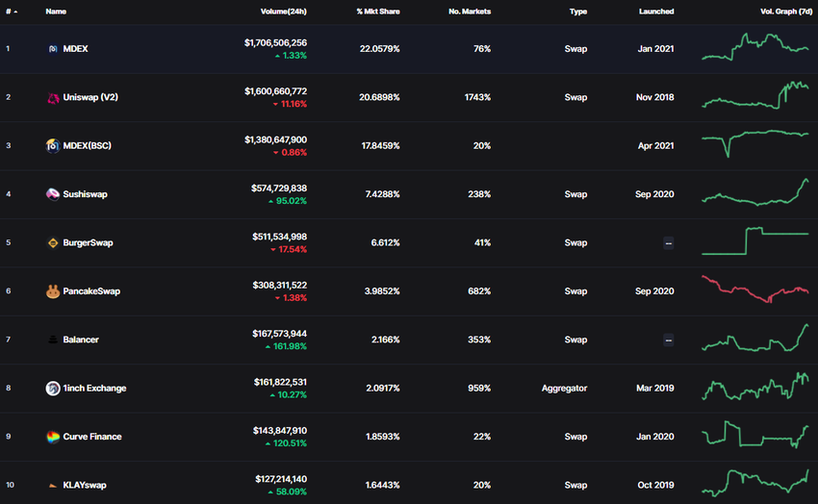Sort by Volume(24h) column header

click(x=283, y=12)
